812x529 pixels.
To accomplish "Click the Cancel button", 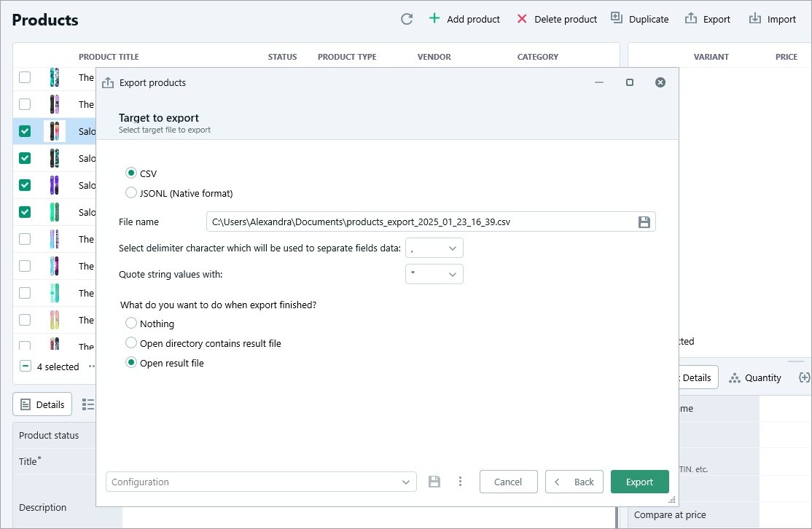I will (508, 482).
